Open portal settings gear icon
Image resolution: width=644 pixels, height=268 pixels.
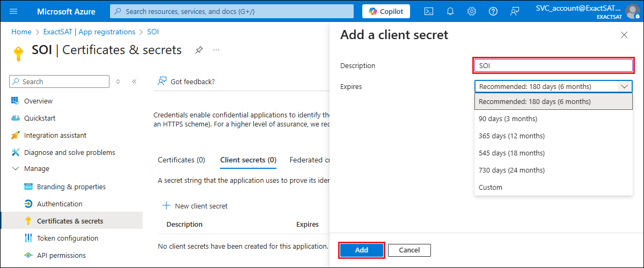click(x=472, y=11)
